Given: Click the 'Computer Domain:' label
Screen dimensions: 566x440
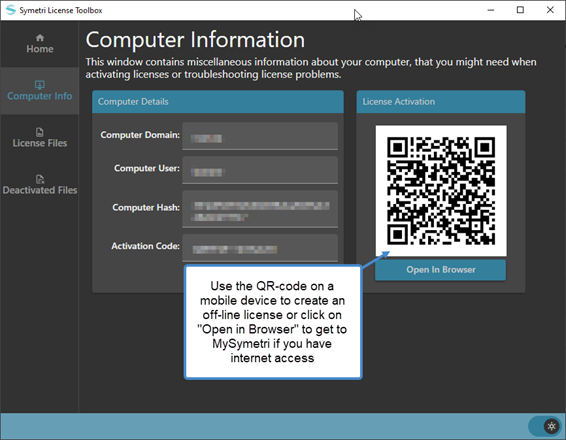Looking at the screenshot, I should (140, 135).
